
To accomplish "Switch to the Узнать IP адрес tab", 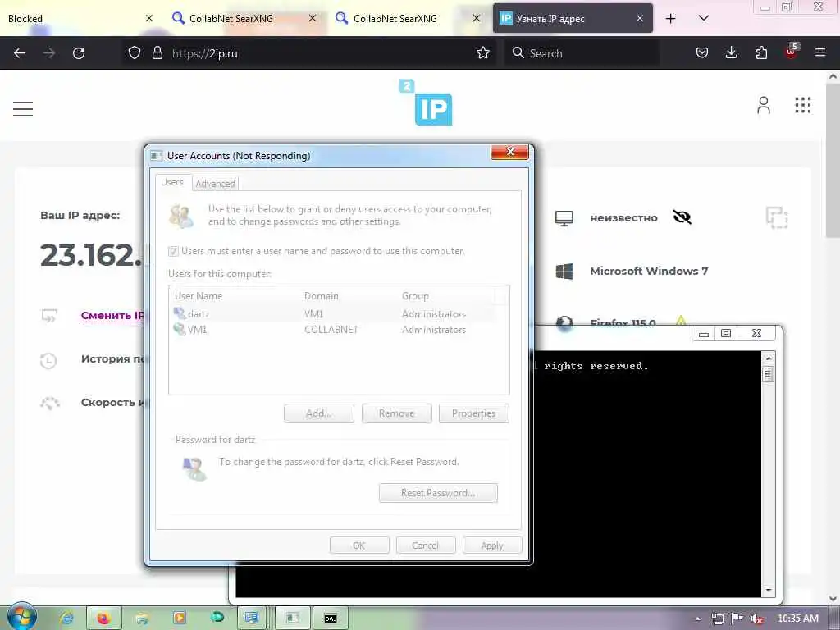I will tap(572, 18).
